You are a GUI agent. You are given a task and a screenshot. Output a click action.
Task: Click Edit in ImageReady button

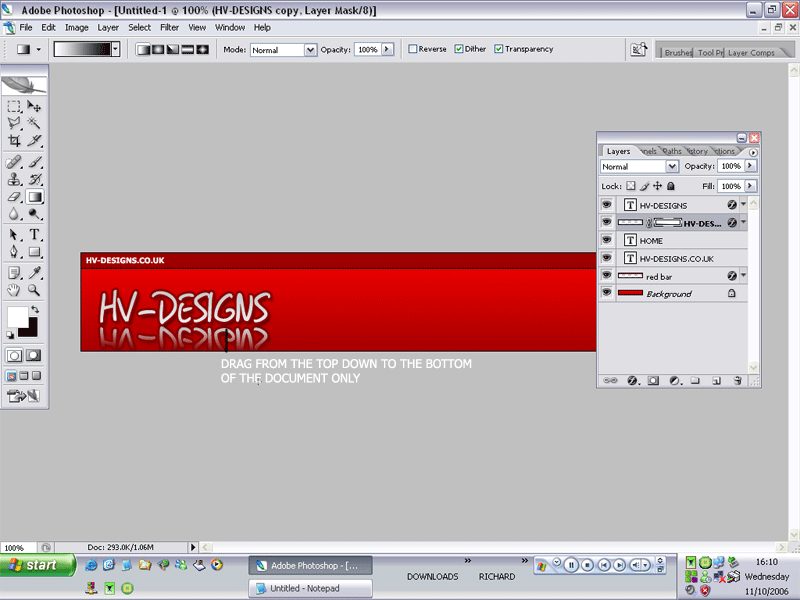tap(23, 395)
